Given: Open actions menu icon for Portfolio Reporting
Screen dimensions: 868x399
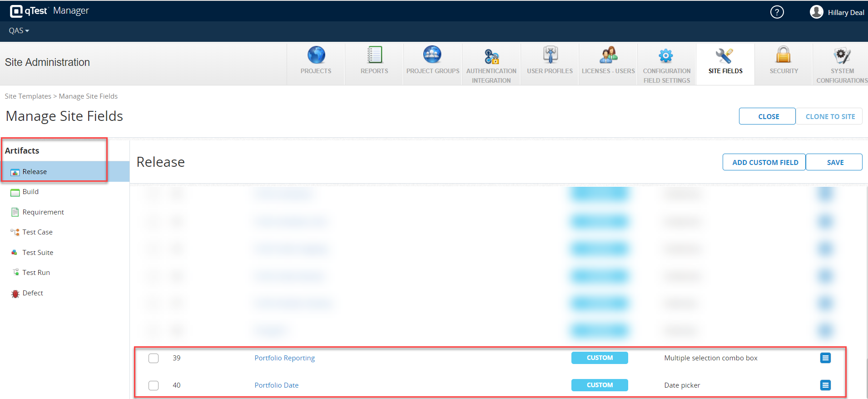Looking at the screenshot, I should [825, 358].
